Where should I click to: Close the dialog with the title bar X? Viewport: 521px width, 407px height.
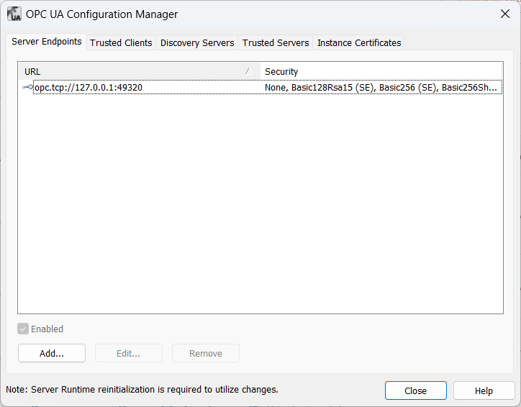coord(505,14)
